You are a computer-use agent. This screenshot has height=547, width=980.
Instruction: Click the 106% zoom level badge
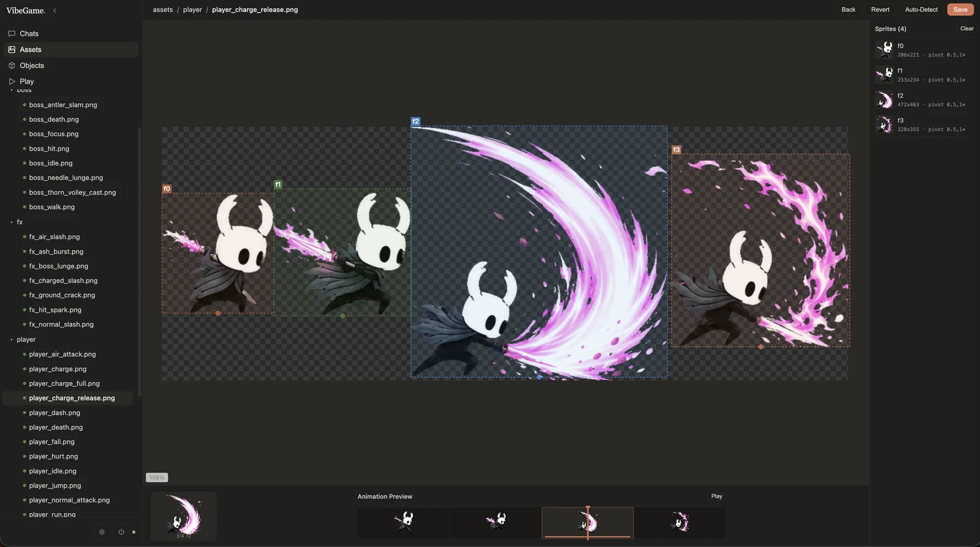(157, 478)
